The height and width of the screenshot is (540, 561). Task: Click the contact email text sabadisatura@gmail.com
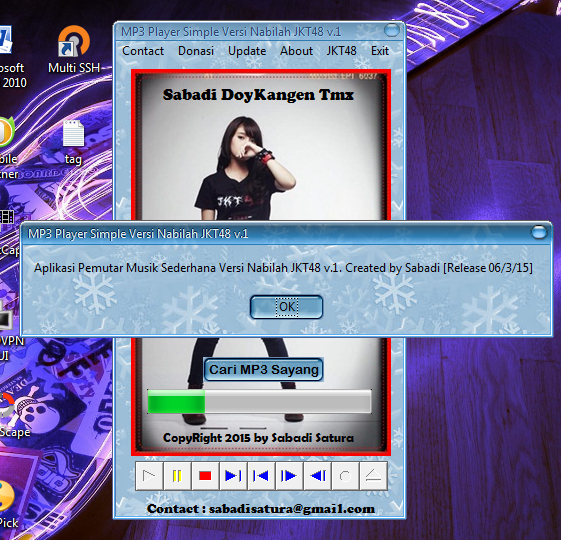tap(292, 509)
